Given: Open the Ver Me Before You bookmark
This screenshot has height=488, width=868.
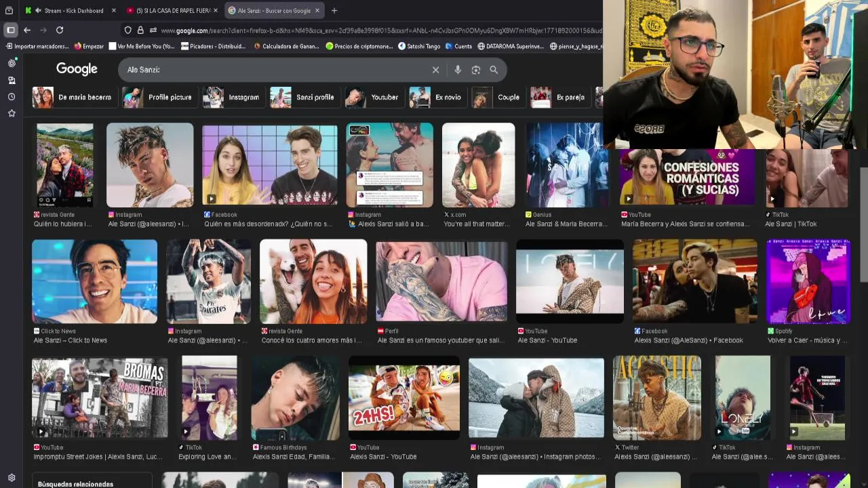Looking at the screenshot, I should (142, 46).
